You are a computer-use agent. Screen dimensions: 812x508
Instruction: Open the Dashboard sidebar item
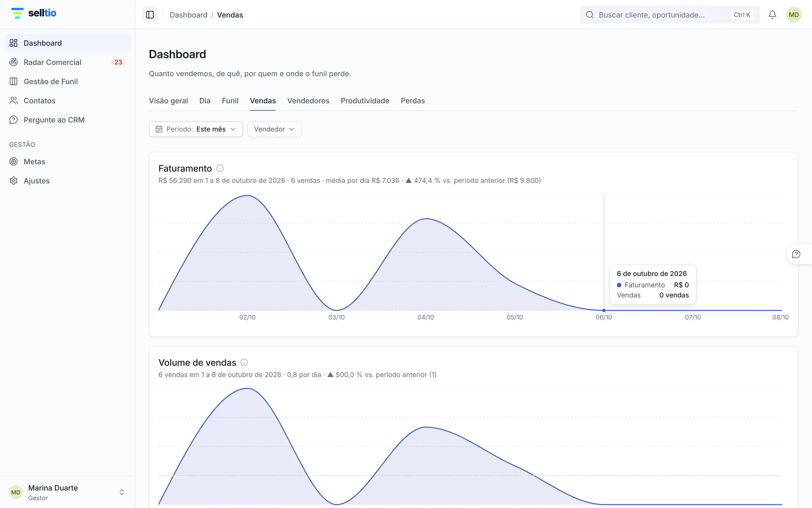67,43
